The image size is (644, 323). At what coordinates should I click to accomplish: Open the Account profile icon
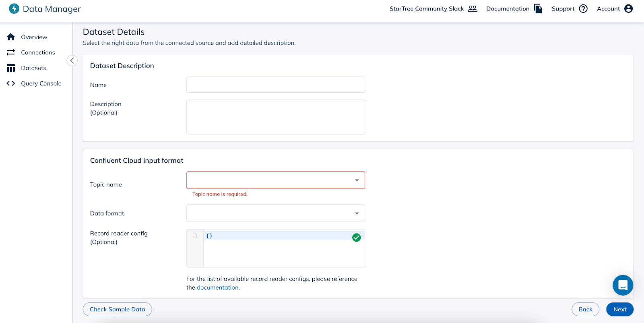pyautogui.click(x=628, y=8)
